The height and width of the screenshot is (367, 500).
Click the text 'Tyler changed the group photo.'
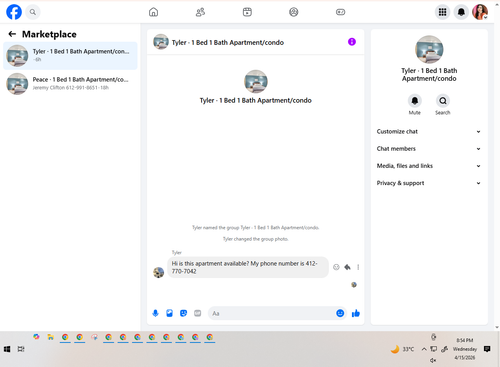click(x=256, y=239)
